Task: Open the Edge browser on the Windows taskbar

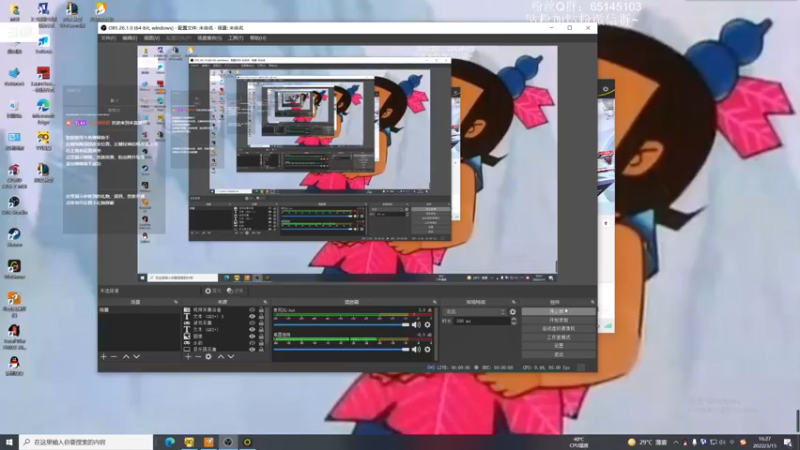Action: [x=170, y=442]
